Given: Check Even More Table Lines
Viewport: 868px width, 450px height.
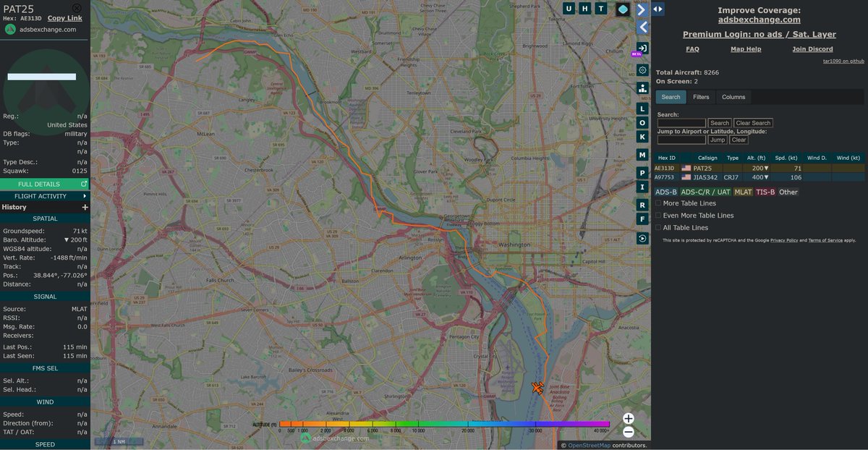Looking at the screenshot, I should click(x=658, y=216).
